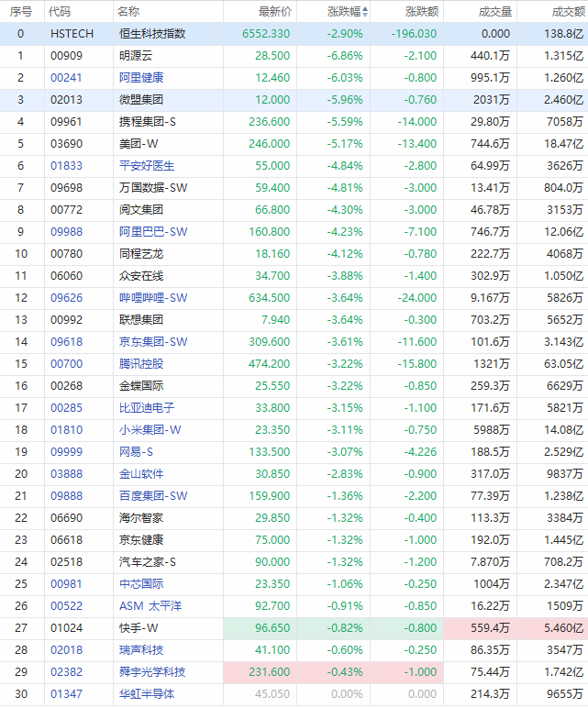The width and height of the screenshot is (588, 708).
Task: Select the 联想集团 row name
Action: (141, 320)
